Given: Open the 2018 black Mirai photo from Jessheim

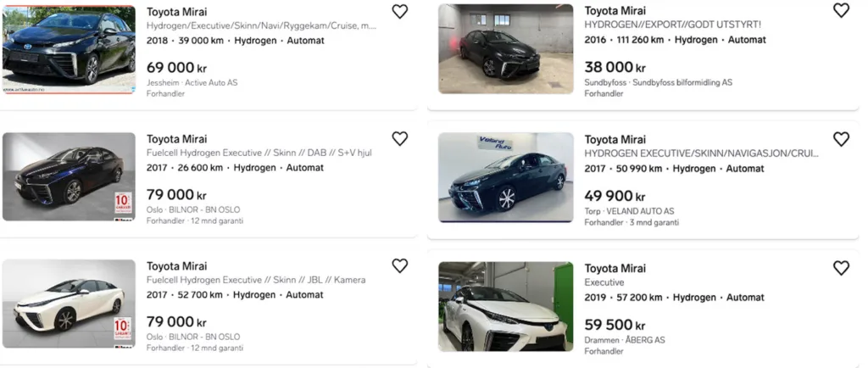Looking at the screenshot, I should tap(69, 49).
